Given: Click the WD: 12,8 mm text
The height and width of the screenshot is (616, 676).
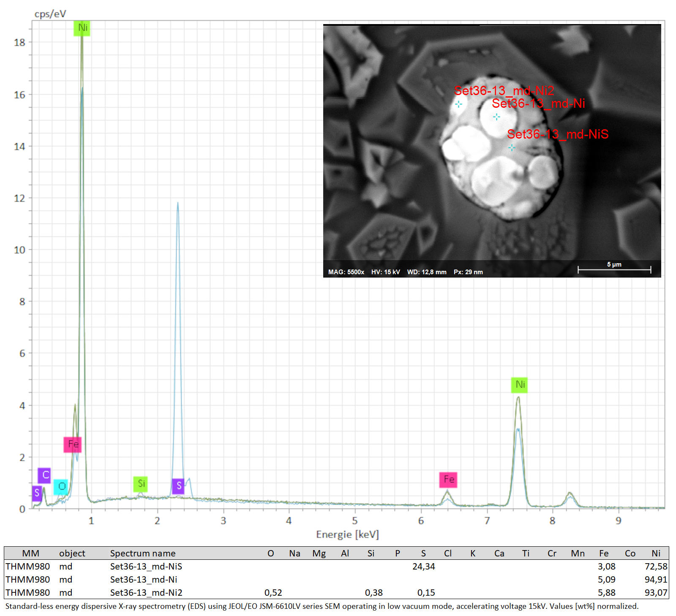Looking at the screenshot, I should point(427,272).
